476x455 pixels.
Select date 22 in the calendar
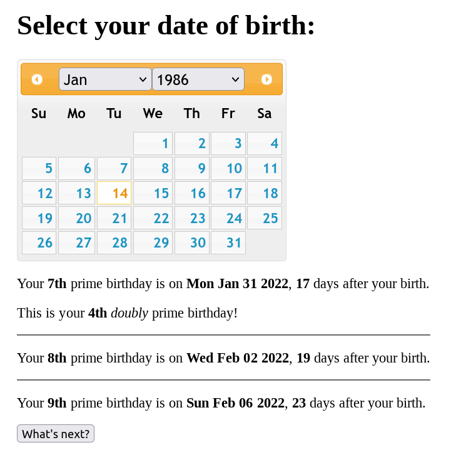pyautogui.click(x=153, y=218)
